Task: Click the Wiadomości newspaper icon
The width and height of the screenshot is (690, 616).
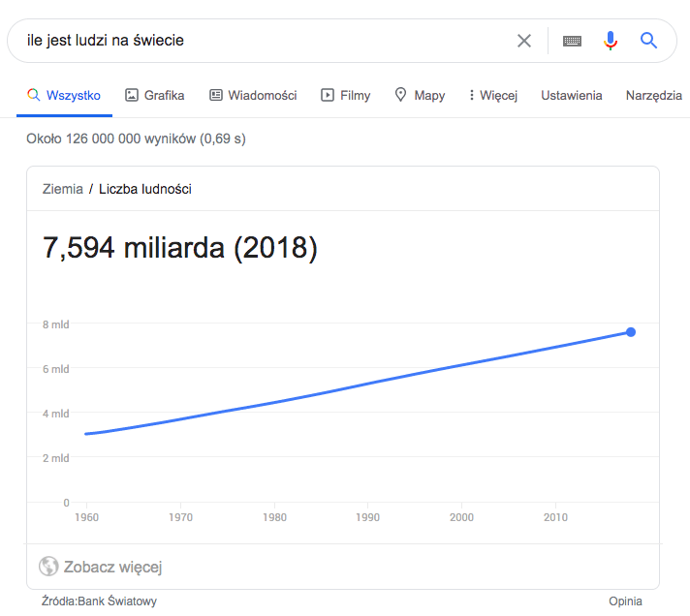Action: tap(216, 95)
